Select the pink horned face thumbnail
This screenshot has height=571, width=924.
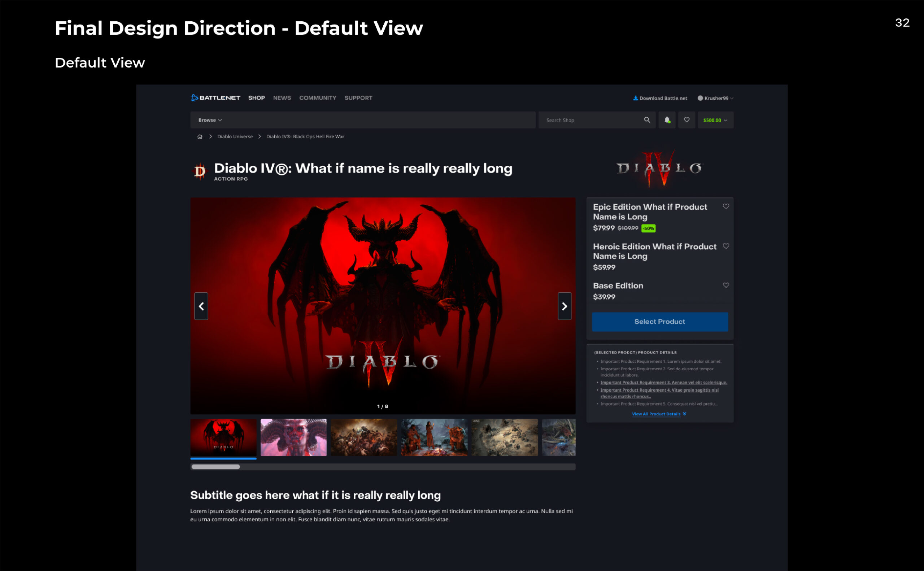tap(293, 437)
